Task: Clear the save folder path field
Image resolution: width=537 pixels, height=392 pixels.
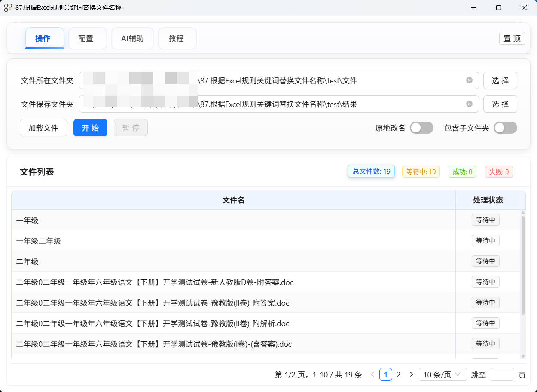Action: 469,104
